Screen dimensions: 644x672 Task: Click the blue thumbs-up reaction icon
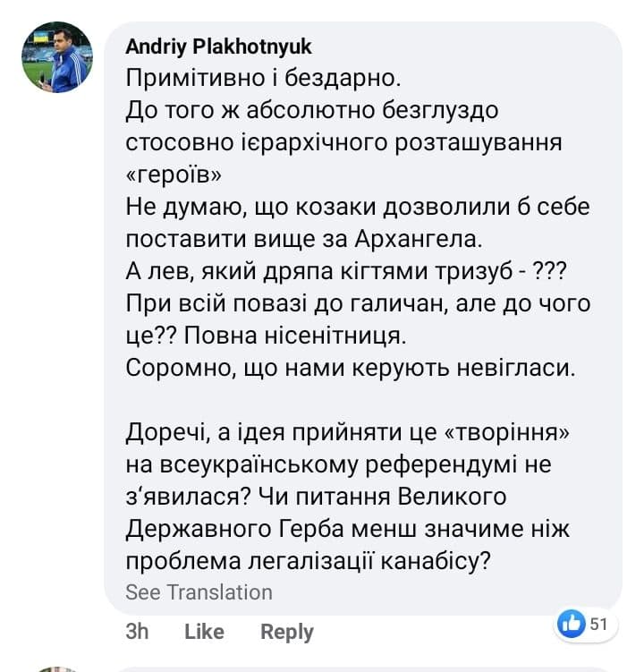pyautogui.click(x=570, y=624)
